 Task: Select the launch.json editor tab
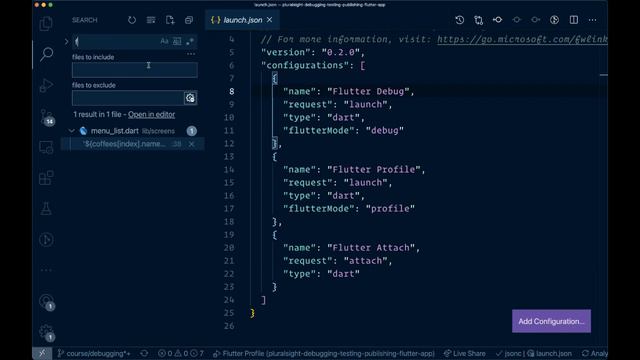coord(242,20)
